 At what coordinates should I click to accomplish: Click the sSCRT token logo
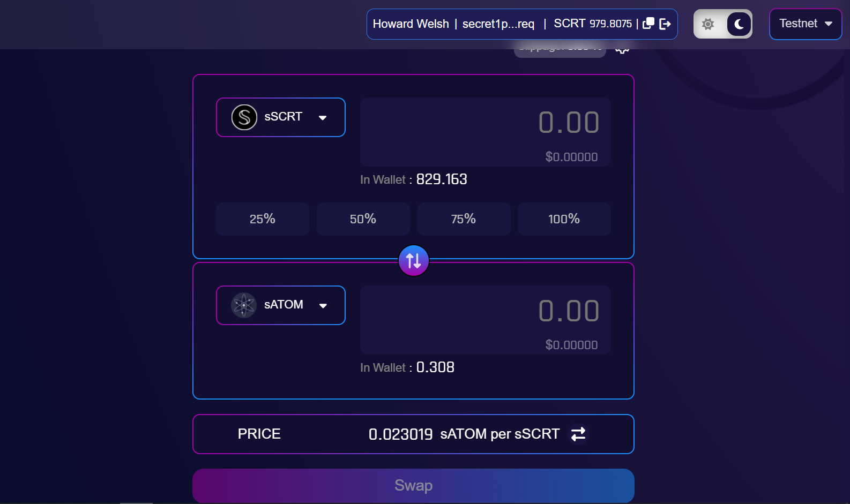244,117
